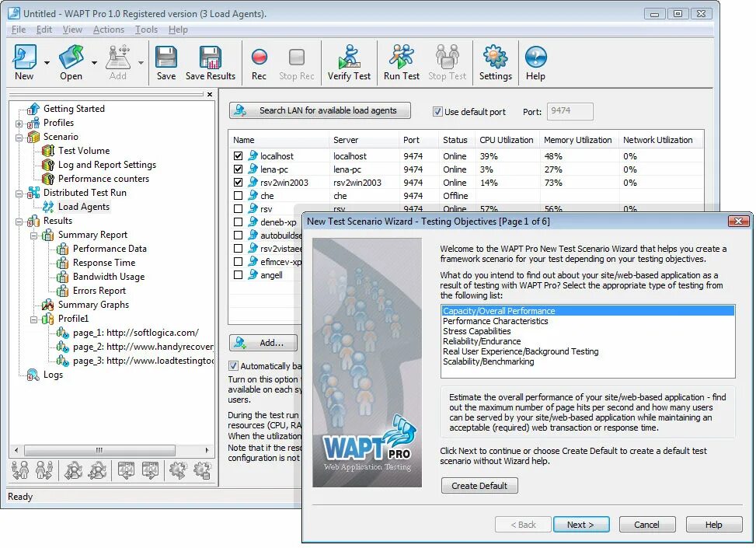Uncheck the localhost agent checkbox
756x548 pixels.
point(238,155)
